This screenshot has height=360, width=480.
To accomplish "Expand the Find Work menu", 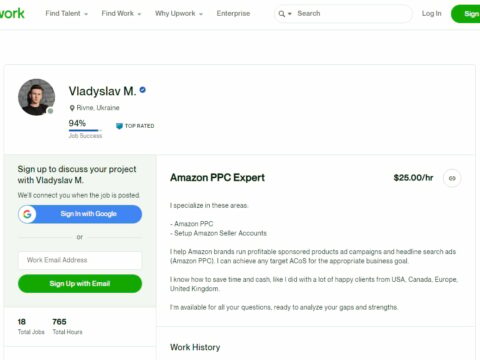I will [x=121, y=13].
